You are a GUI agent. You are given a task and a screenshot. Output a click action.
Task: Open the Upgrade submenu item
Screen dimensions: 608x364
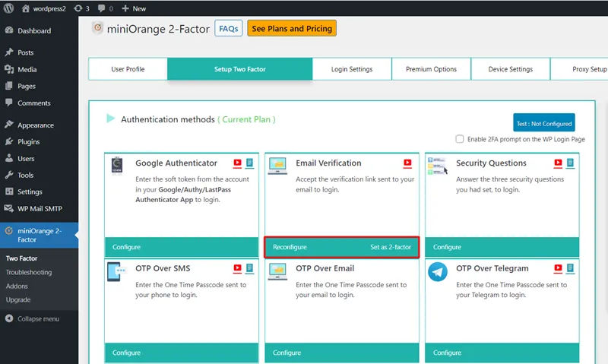click(x=17, y=299)
